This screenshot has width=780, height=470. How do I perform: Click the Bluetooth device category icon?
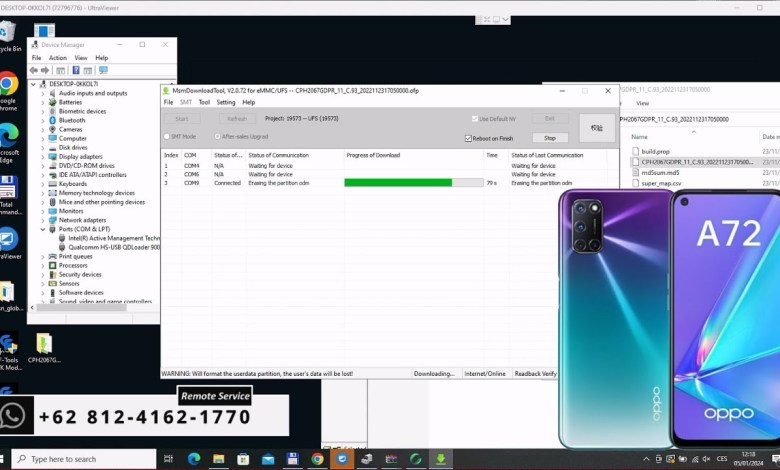[x=52, y=120]
